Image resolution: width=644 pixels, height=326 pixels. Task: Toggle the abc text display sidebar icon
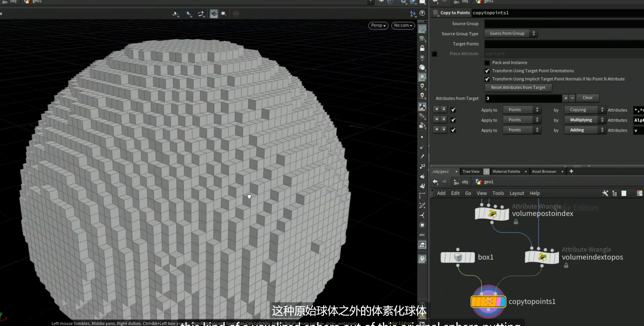coord(422,235)
